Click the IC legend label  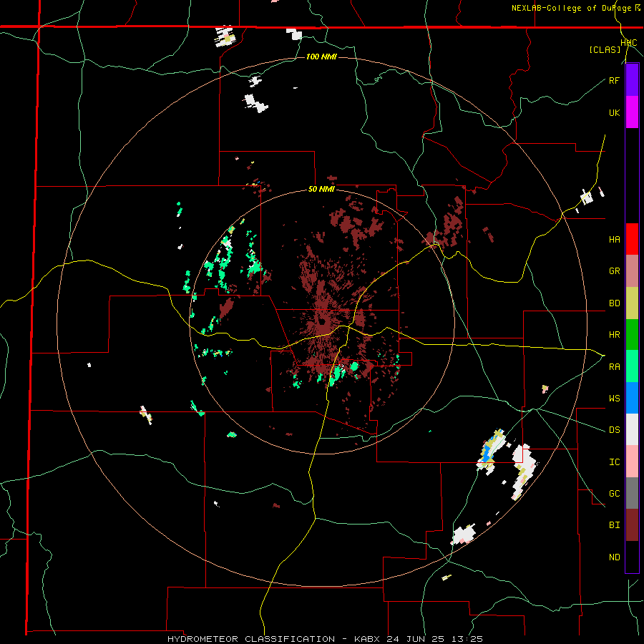coord(615,462)
